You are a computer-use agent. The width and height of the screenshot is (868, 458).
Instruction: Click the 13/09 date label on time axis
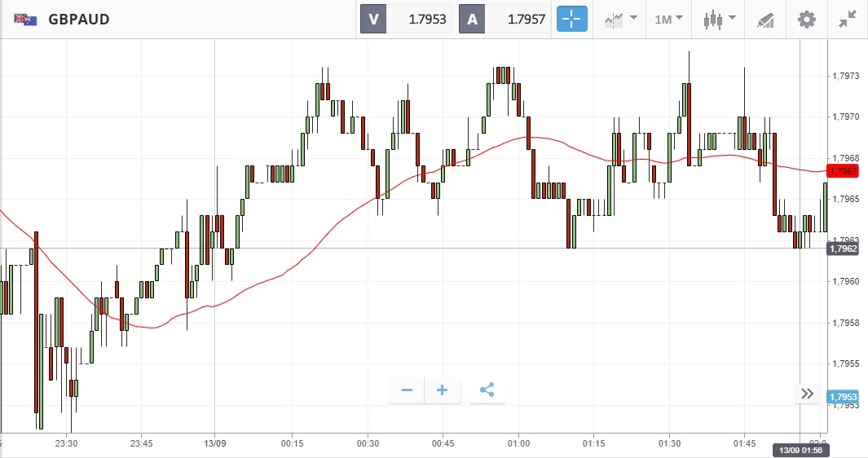tap(214, 443)
